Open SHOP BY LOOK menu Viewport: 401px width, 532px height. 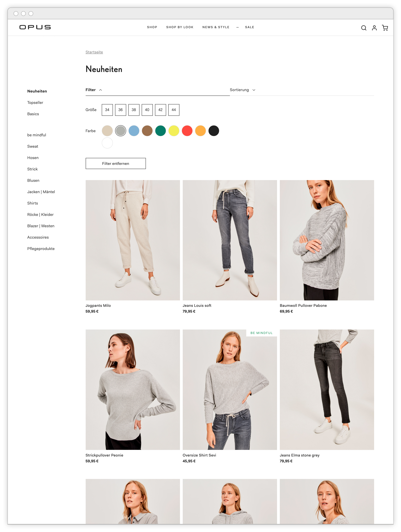(180, 27)
